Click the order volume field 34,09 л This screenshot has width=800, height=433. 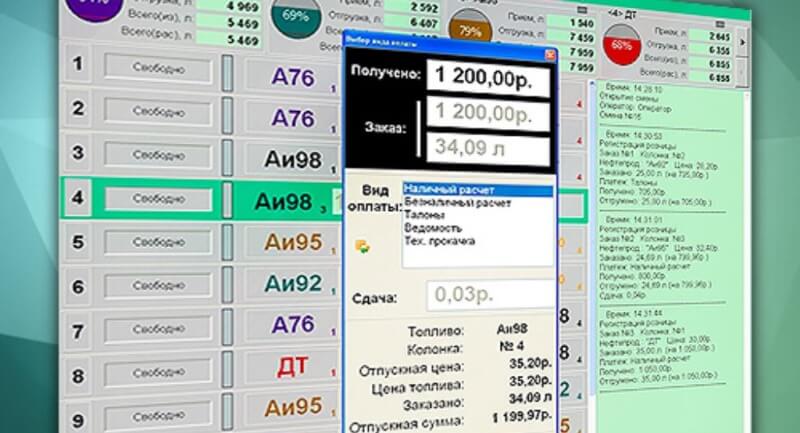488,148
